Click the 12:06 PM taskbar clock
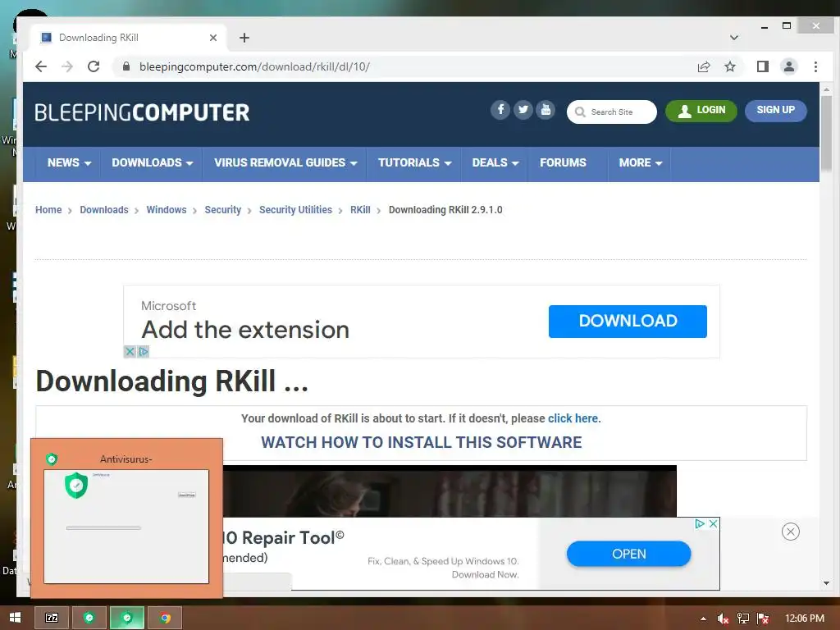 804,619
